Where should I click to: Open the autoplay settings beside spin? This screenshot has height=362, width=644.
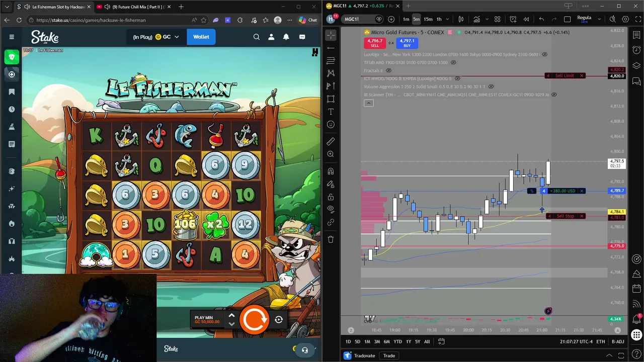click(279, 319)
